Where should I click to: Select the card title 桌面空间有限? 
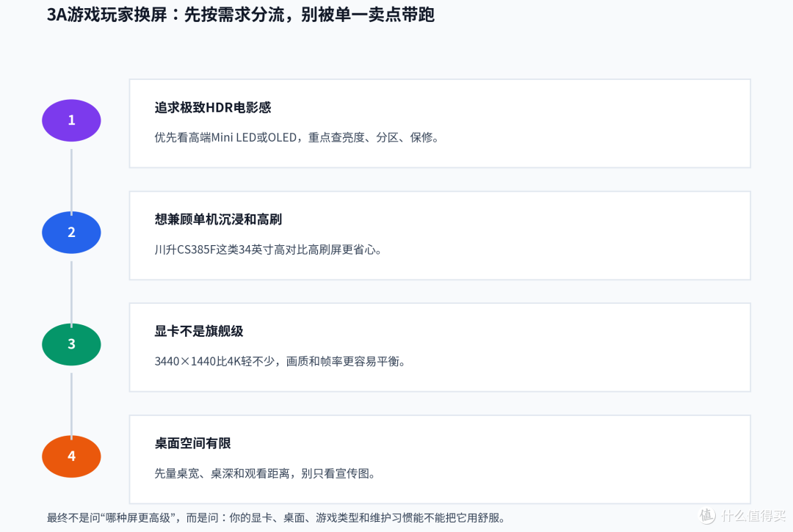[x=192, y=444]
